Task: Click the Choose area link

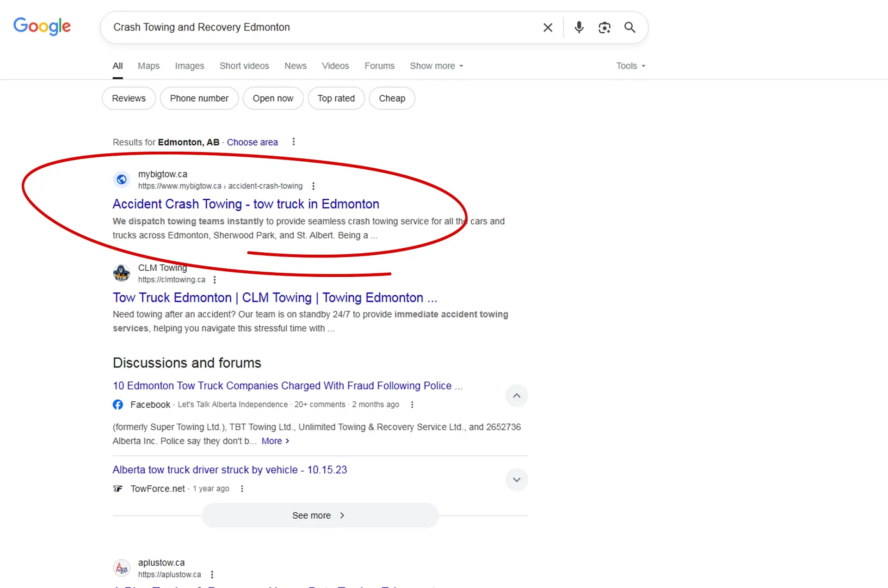Action: pos(252,142)
